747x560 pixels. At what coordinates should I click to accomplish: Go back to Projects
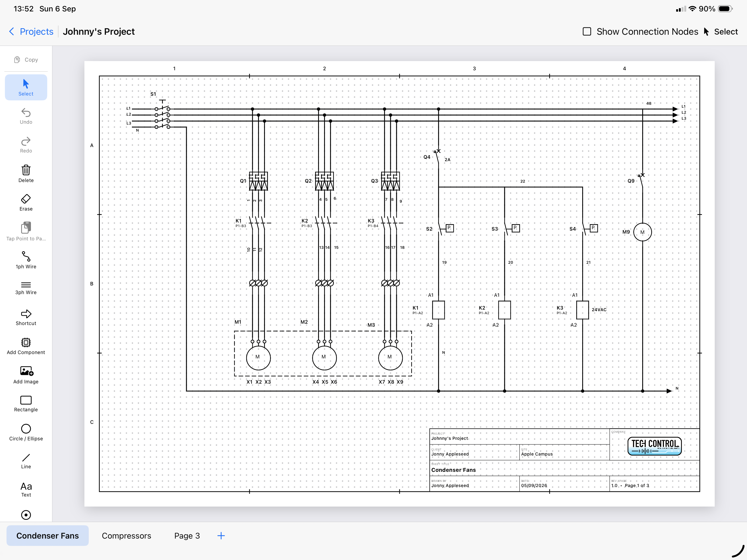pyautogui.click(x=31, y=31)
